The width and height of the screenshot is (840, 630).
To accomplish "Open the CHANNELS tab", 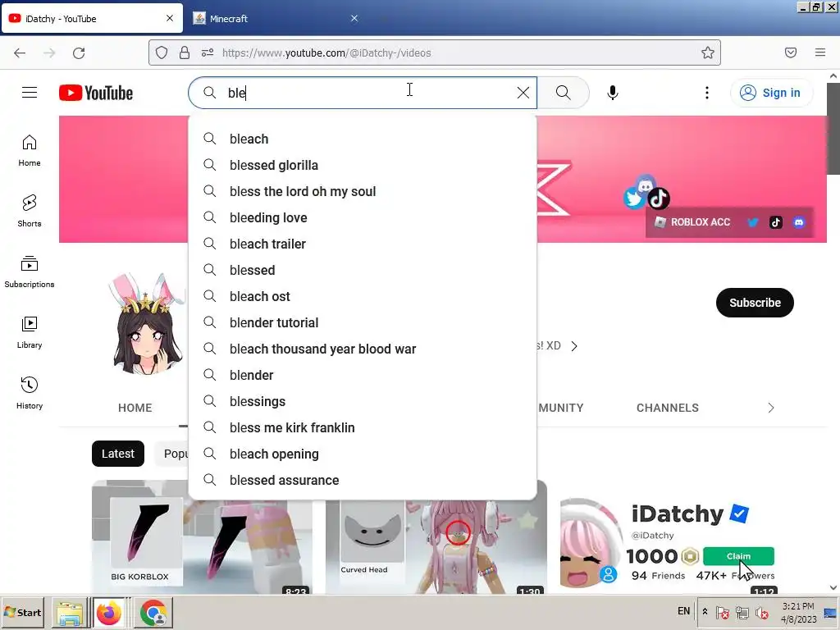I will click(668, 408).
